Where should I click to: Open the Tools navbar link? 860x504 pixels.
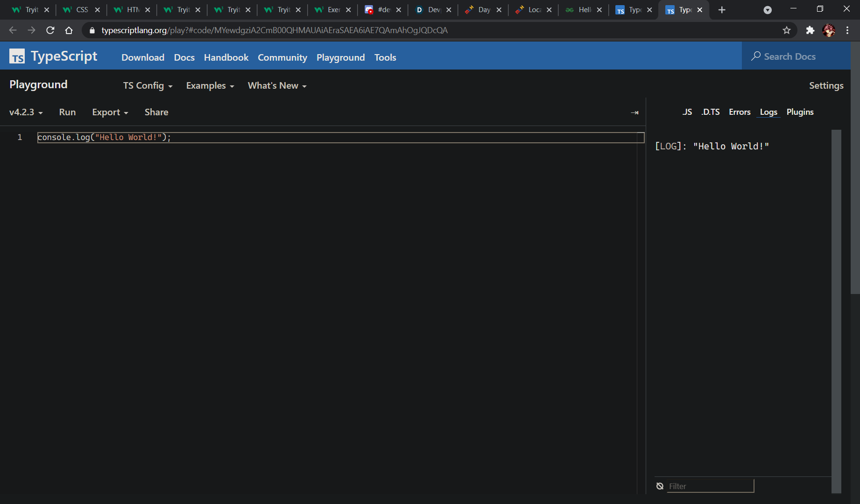coord(385,57)
